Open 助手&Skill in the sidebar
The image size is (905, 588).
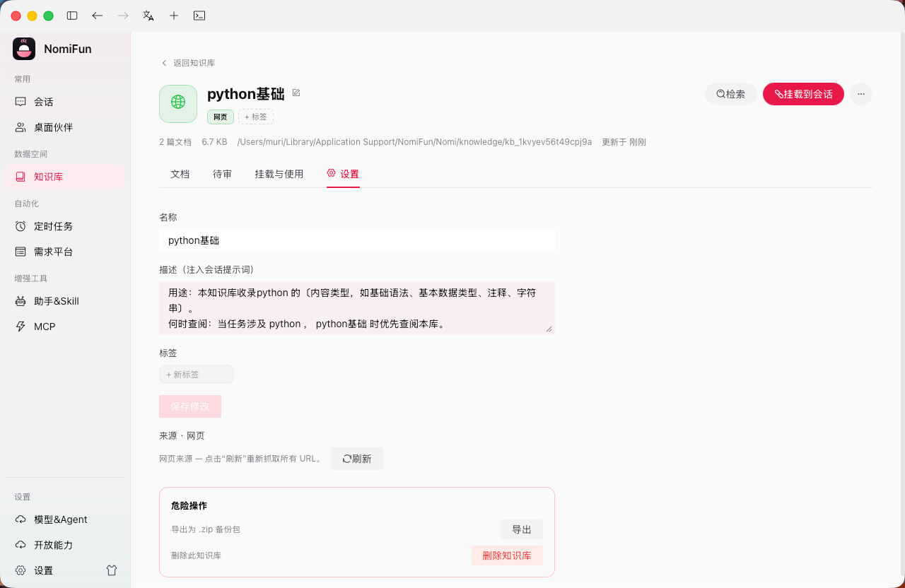point(65,301)
